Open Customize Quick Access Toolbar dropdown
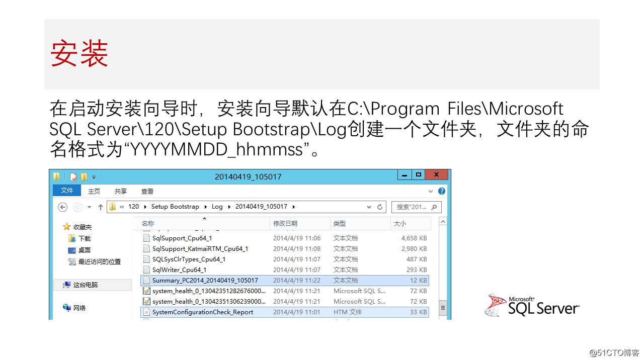 [94, 177]
